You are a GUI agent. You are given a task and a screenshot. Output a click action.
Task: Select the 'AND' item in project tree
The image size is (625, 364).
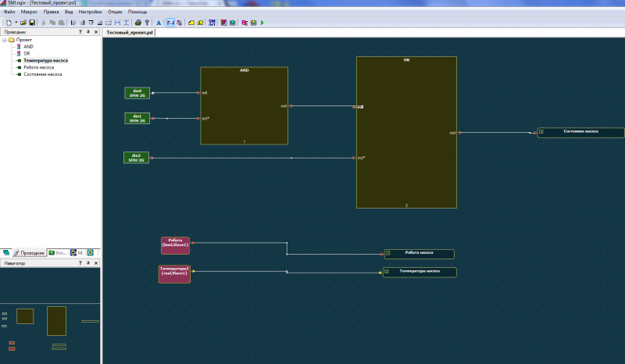click(x=28, y=46)
